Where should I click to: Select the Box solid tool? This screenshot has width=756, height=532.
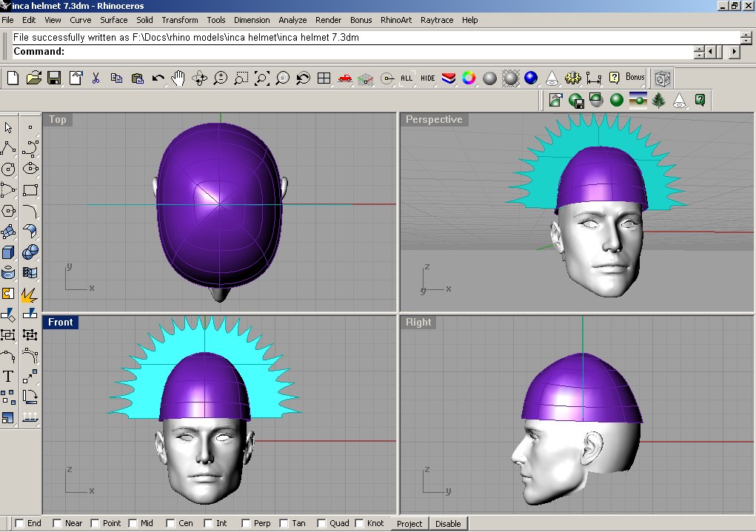[8, 252]
